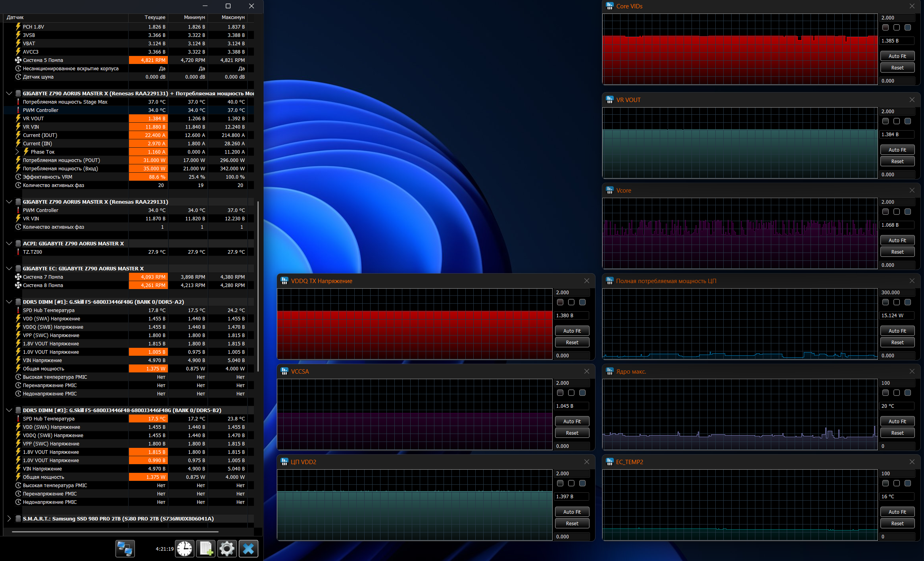Click the VR VOUT lightning bolt icon

pyautogui.click(x=18, y=119)
